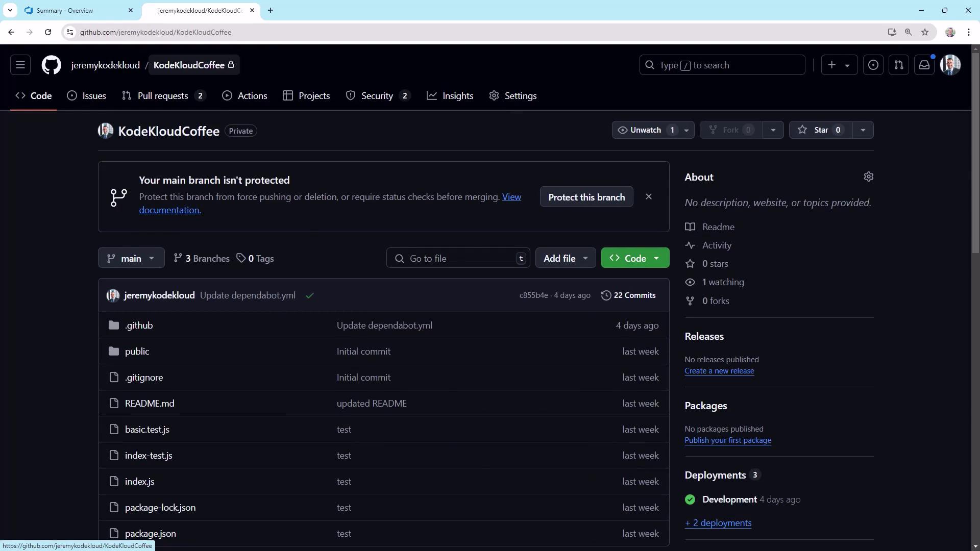Click the Protect this branch button
The height and width of the screenshot is (551, 980).
[586, 197]
